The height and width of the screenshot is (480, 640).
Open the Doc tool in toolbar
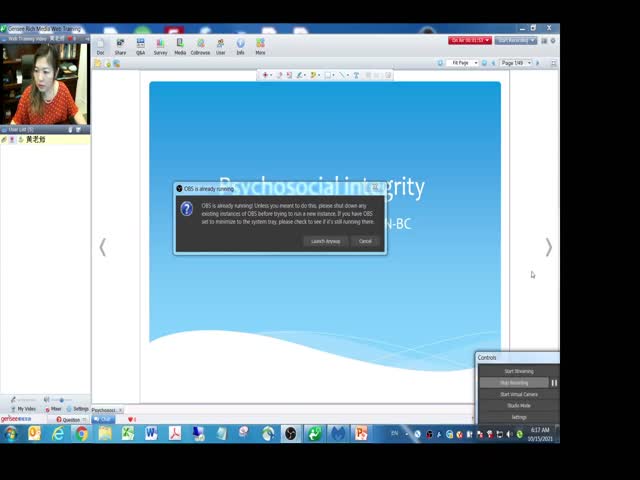click(100, 45)
